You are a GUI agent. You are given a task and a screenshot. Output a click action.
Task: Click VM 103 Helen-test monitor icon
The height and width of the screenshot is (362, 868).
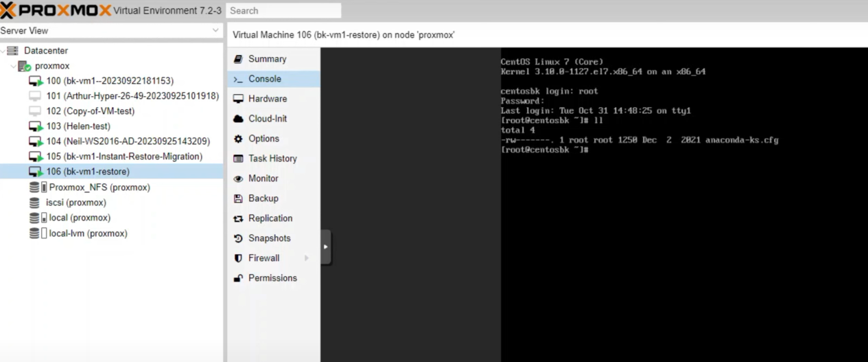(x=36, y=126)
